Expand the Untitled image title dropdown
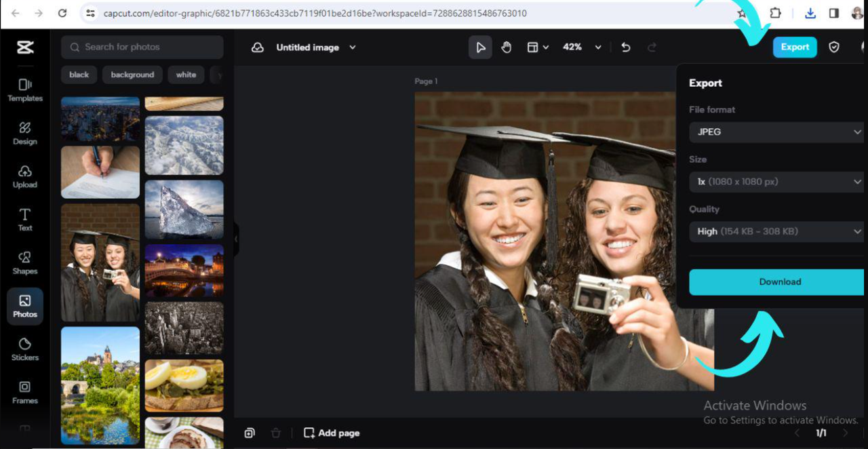Screen dimensions: 868x449 pyautogui.click(x=353, y=47)
